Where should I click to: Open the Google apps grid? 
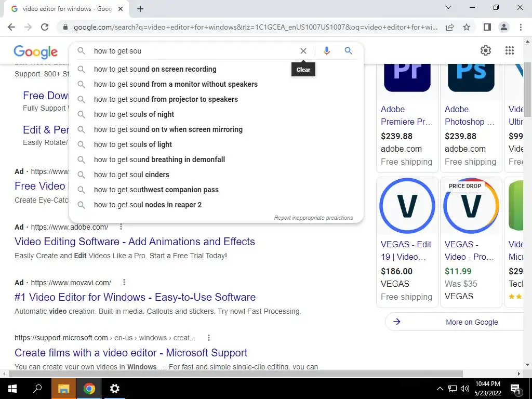[509, 50]
